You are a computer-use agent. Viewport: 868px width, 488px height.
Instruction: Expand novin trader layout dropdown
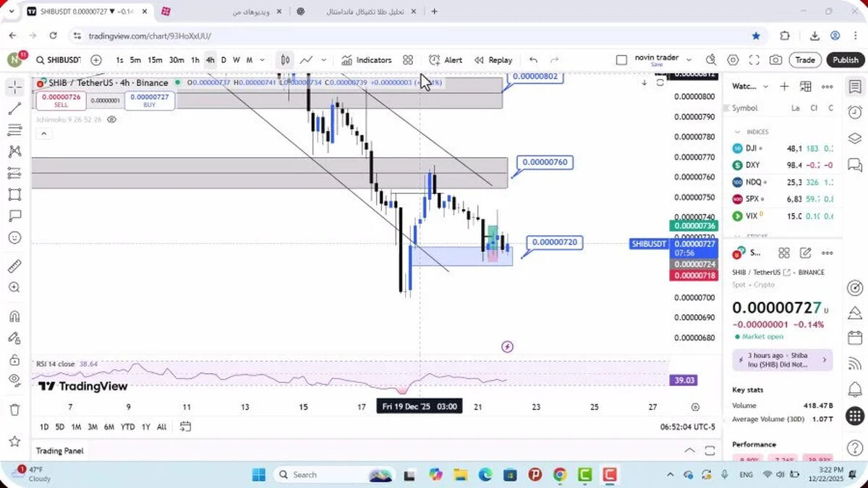[689, 60]
